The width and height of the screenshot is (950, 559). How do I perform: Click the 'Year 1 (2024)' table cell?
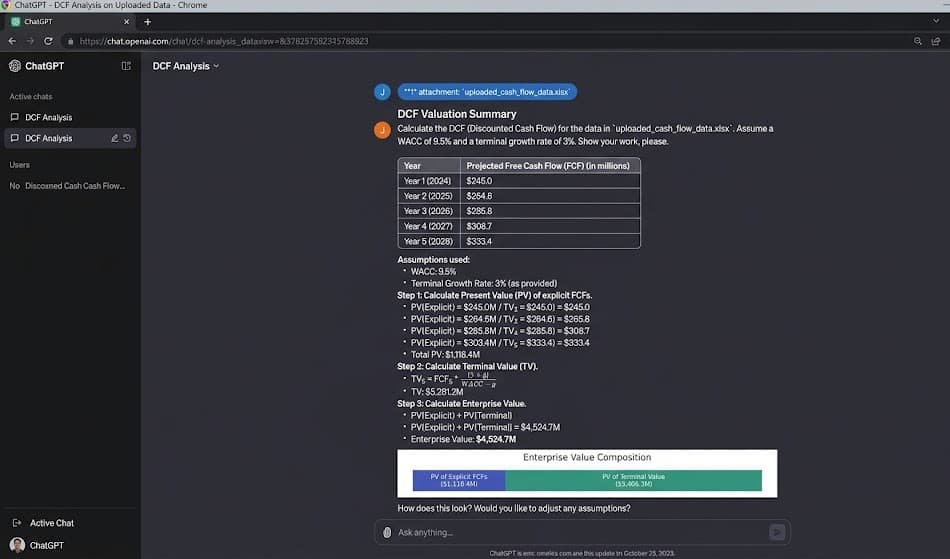[x=429, y=180]
